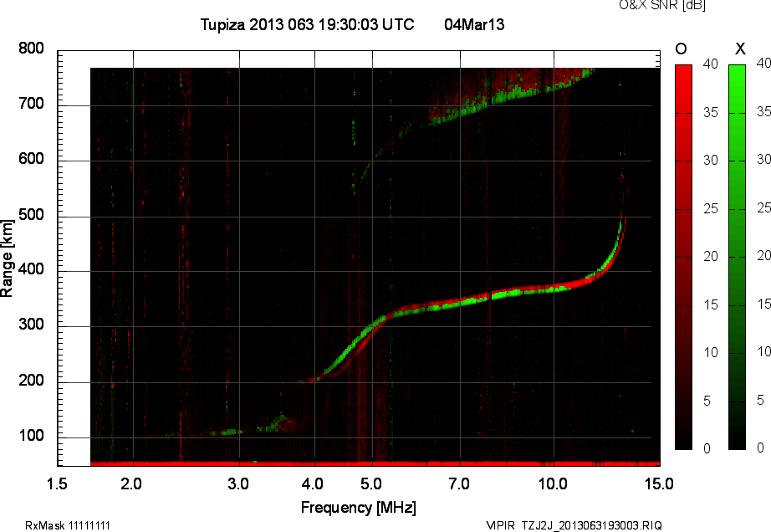
Task: Click the green X-mode colorbar
Action: coord(737,257)
